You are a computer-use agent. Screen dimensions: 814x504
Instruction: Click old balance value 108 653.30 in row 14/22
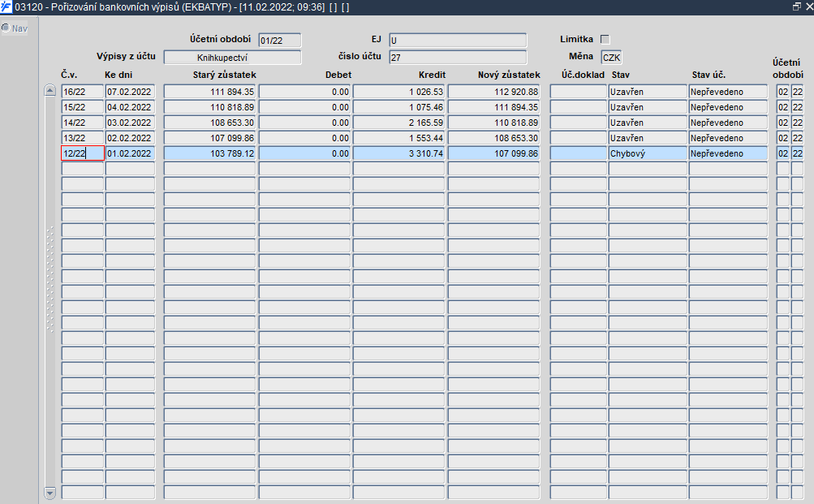(x=209, y=123)
